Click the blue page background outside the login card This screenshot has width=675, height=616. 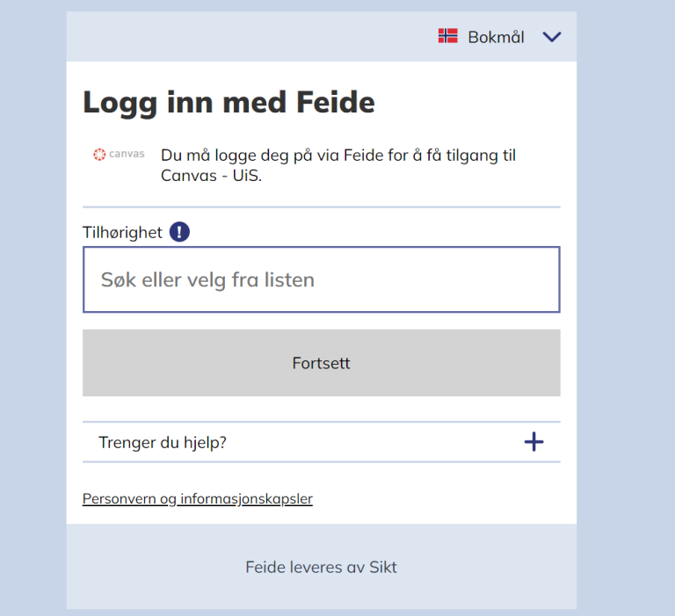[626, 308]
